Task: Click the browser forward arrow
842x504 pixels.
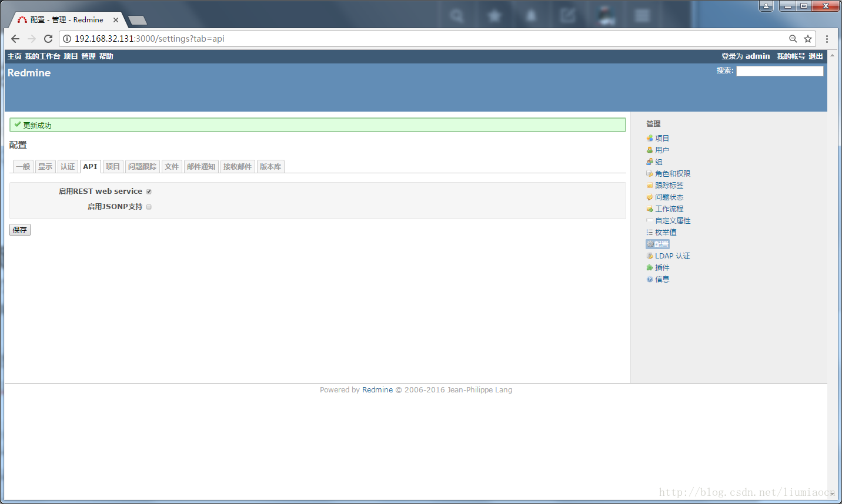Action: pos(32,39)
